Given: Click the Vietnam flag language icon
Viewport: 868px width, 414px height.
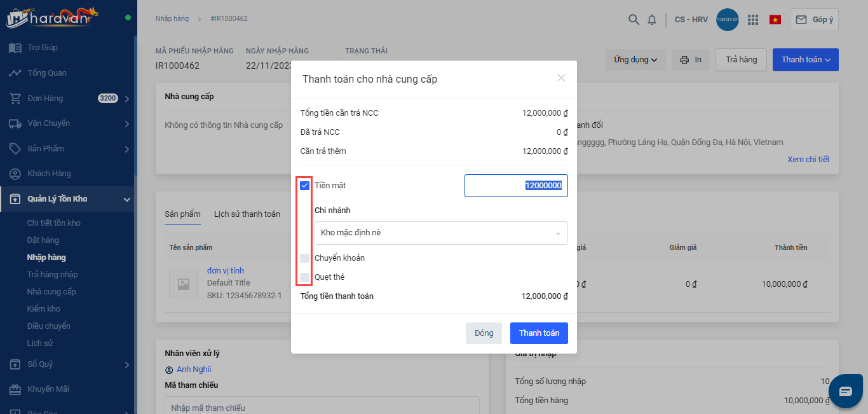Looking at the screenshot, I should click(775, 20).
